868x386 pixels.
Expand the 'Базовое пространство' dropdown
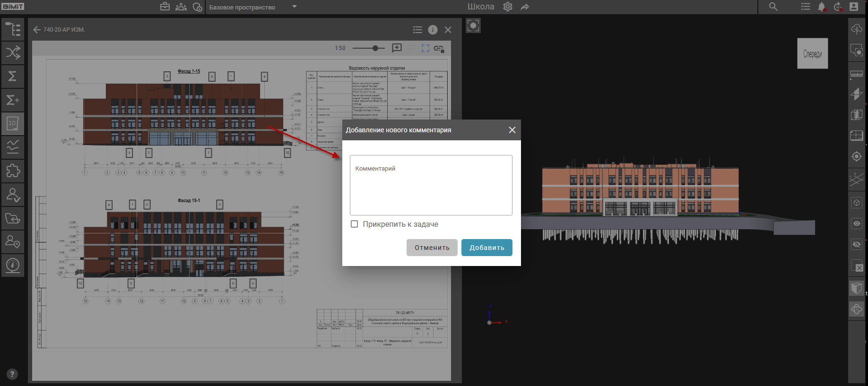point(294,7)
